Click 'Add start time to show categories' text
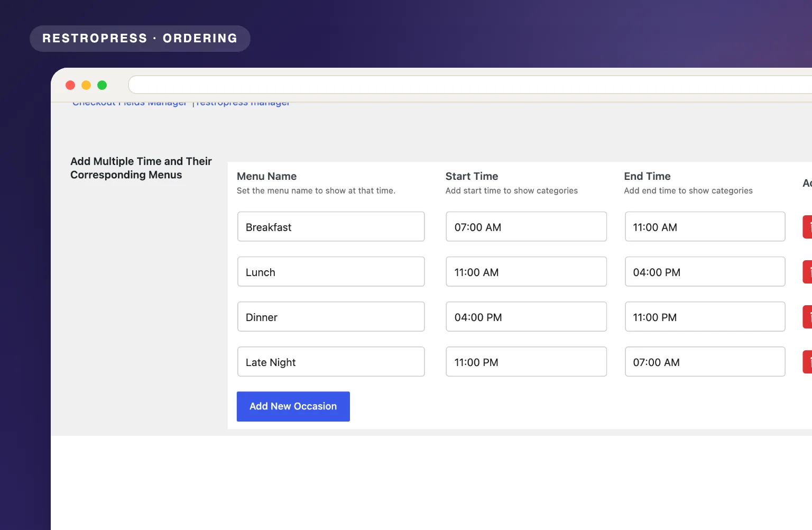 (511, 190)
